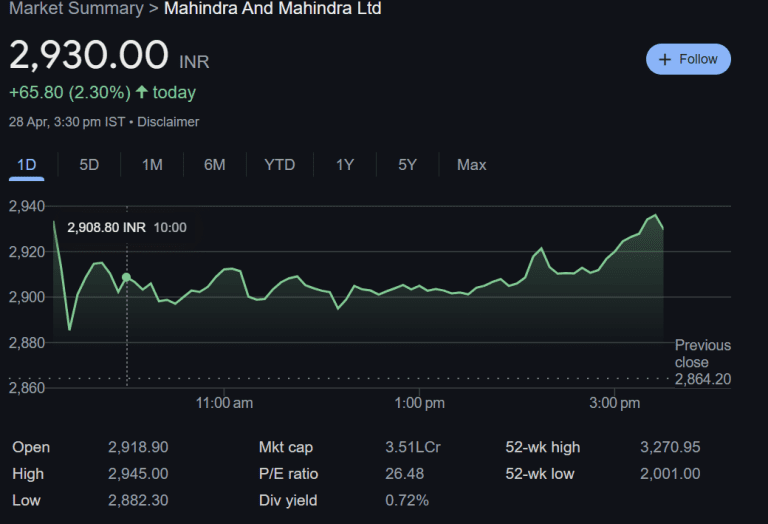
Task: Click the 2,908.80 INR chart tooltip
Action: coord(127,228)
